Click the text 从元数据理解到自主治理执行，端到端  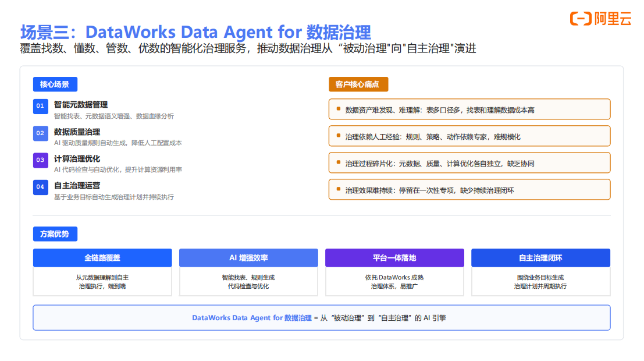[x=102, y=282]
